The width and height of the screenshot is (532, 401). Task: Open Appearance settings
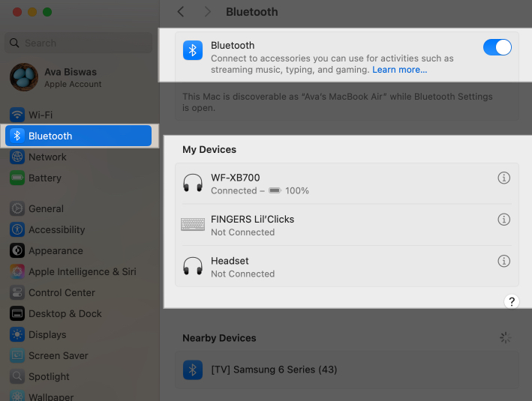(x=78, y=251)
